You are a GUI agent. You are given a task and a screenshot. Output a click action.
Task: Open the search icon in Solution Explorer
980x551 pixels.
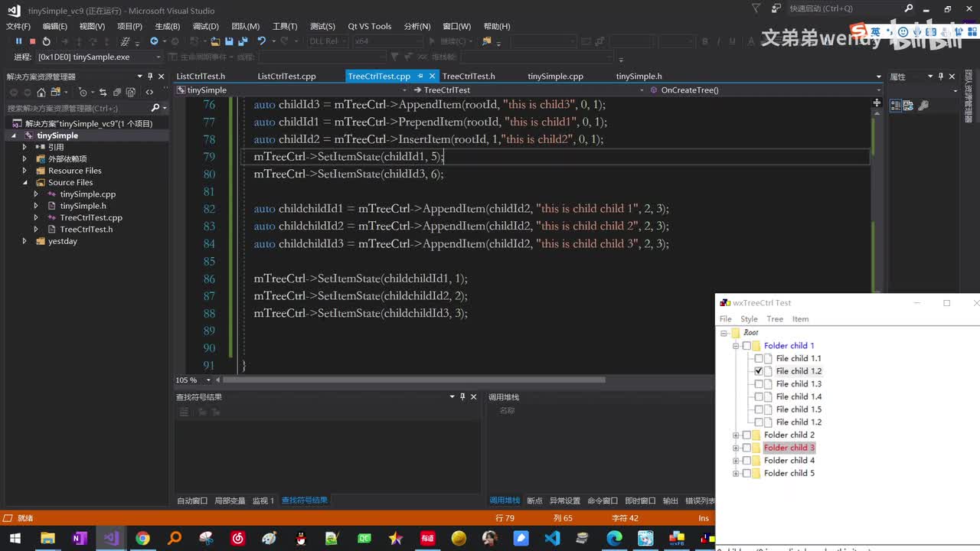155,108
